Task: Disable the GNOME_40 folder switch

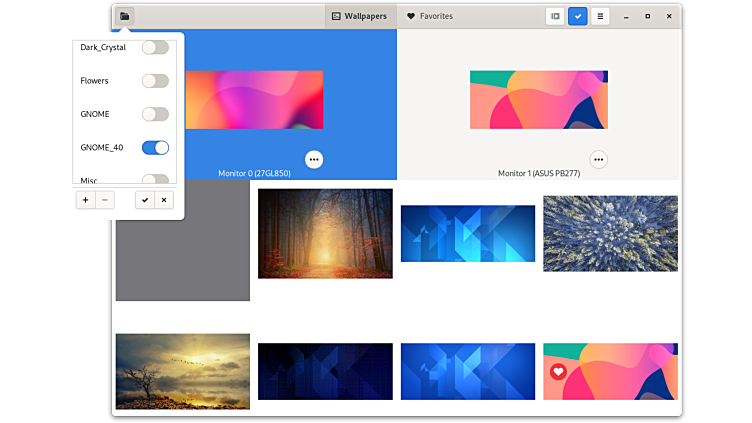Action: (155, 148)
